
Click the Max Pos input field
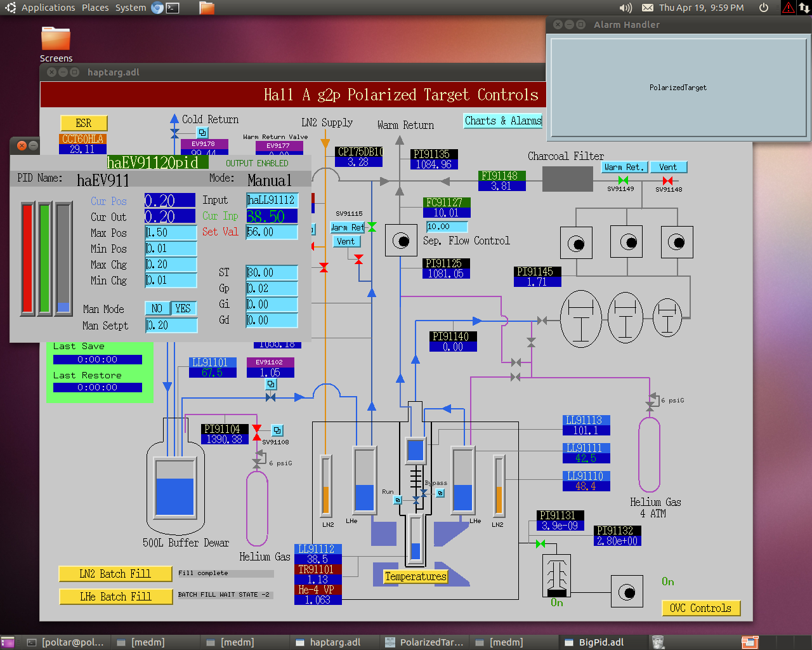click(171, 232)
